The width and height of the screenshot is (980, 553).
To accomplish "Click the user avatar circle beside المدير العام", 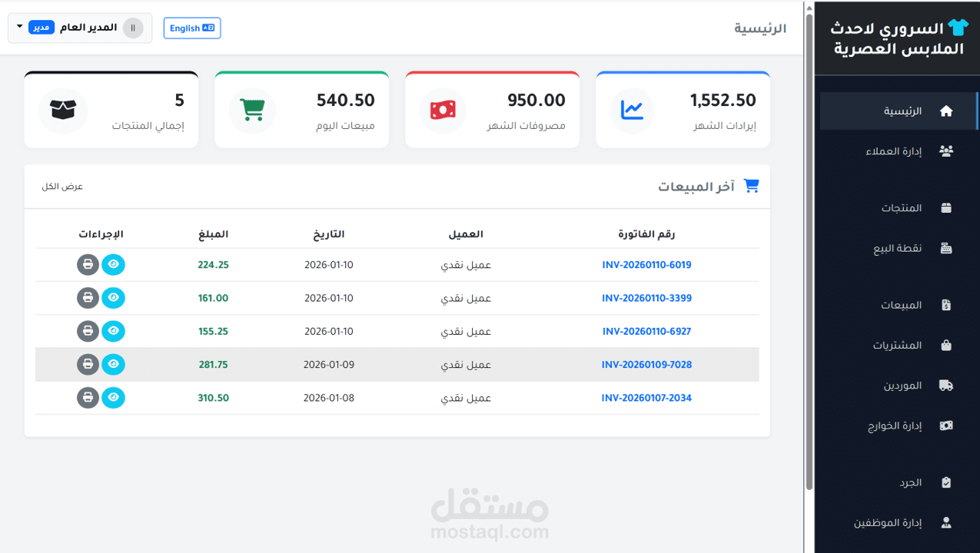I will 133,28.
